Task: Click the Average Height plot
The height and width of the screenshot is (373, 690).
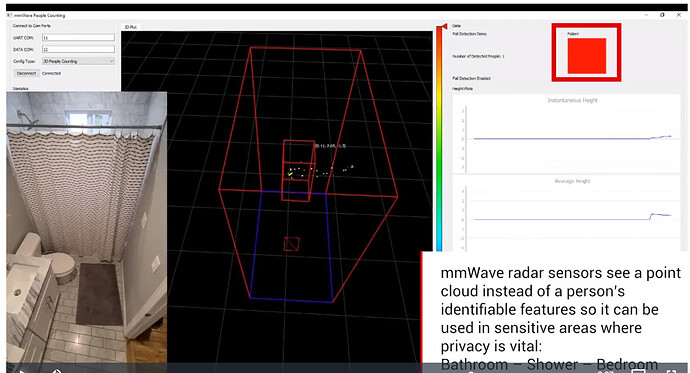Action: (566, 213)
